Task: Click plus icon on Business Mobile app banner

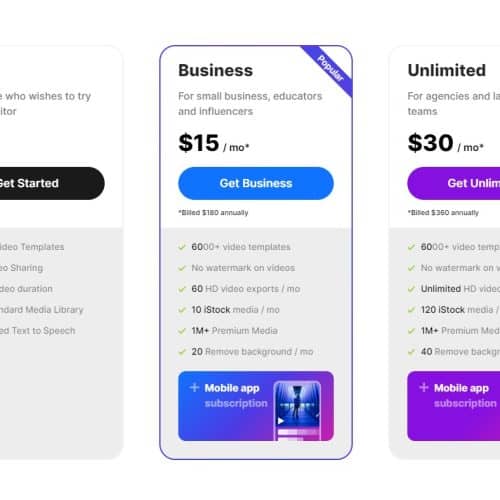Action: point(194,388)
